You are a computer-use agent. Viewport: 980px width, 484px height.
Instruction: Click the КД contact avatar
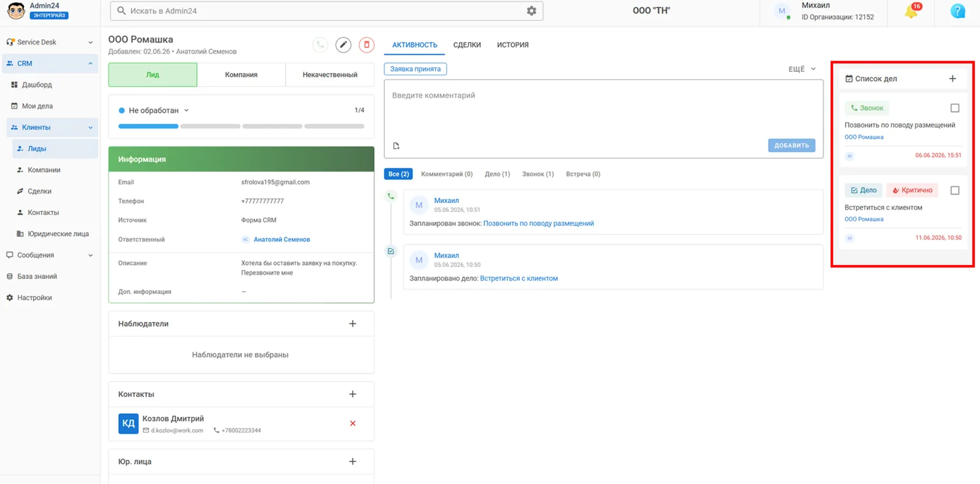128,423
